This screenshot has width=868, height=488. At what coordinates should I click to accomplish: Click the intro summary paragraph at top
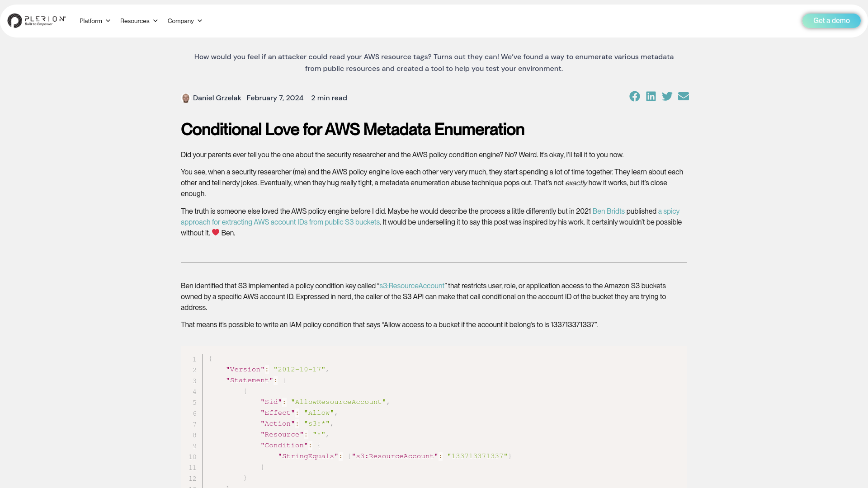434,63
